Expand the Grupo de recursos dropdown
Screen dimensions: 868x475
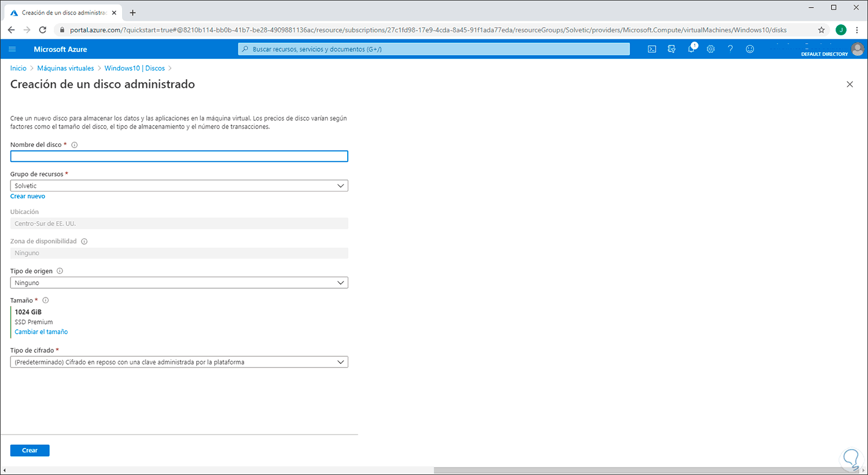[x=179, y=186]
